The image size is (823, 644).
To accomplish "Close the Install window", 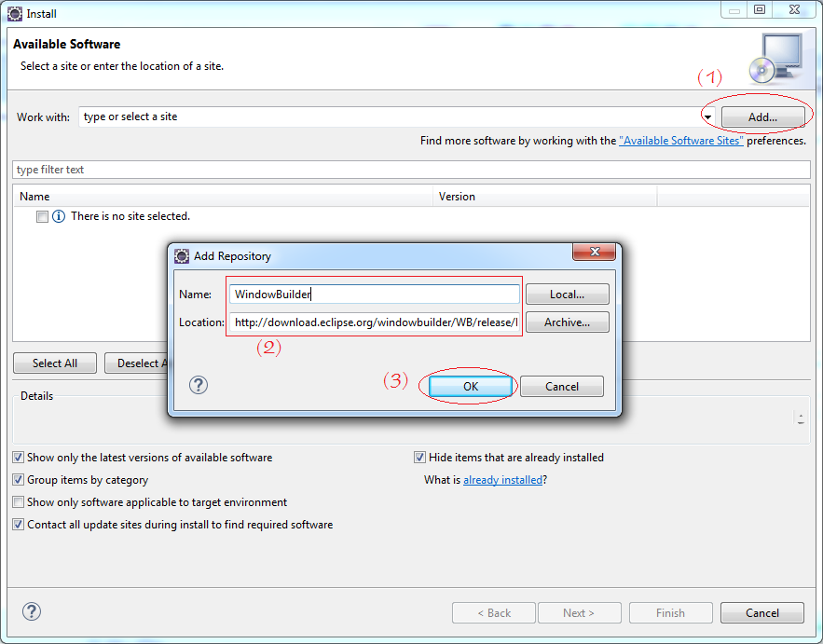I will [x=794, y=9].
